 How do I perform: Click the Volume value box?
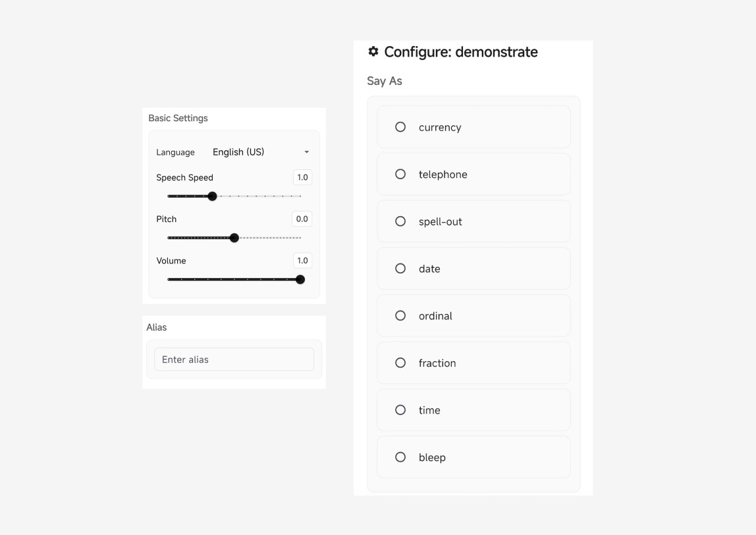pos(302,260)
